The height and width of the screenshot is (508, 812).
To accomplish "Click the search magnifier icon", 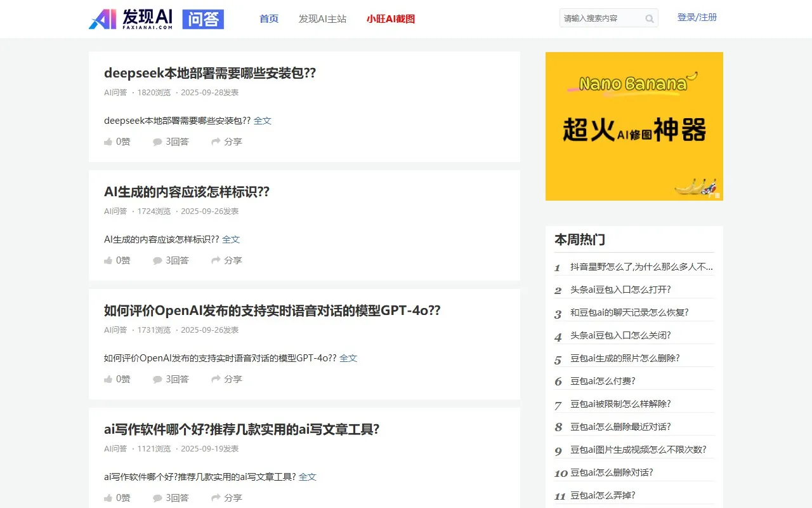I will tap(649, 18).
